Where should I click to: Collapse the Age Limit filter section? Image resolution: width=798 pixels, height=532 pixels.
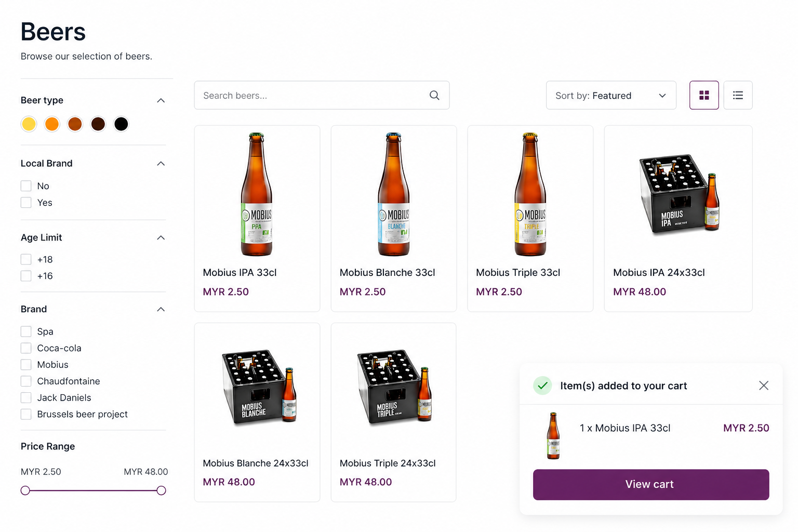161,237
